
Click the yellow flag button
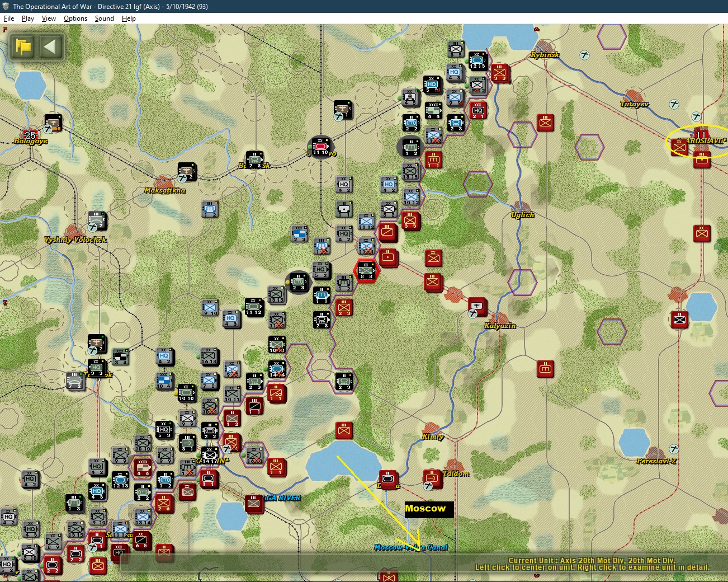[23, 46]
